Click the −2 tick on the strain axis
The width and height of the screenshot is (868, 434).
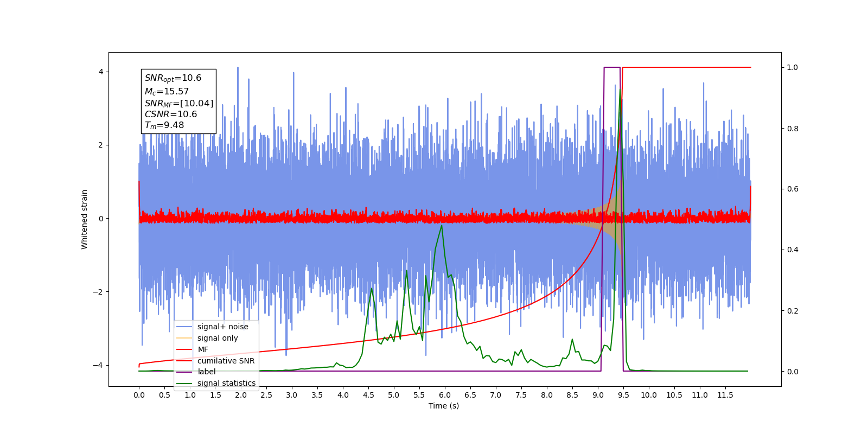[98, 292]
